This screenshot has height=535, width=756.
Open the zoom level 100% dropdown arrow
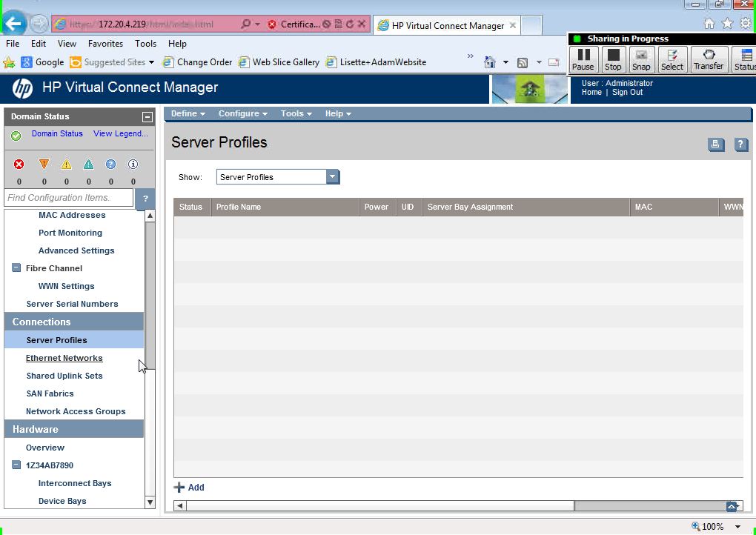(737, 527)
